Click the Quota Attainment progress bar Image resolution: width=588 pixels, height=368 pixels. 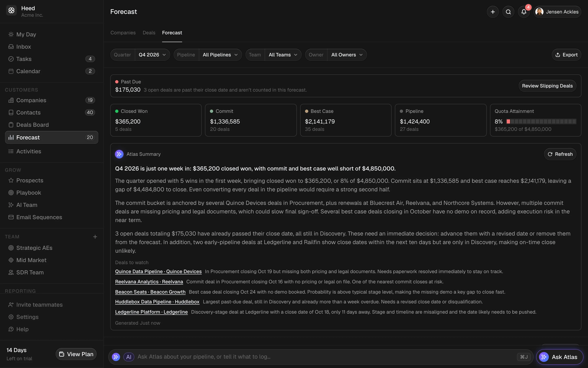pyautogui.click(x=541, y=121)
